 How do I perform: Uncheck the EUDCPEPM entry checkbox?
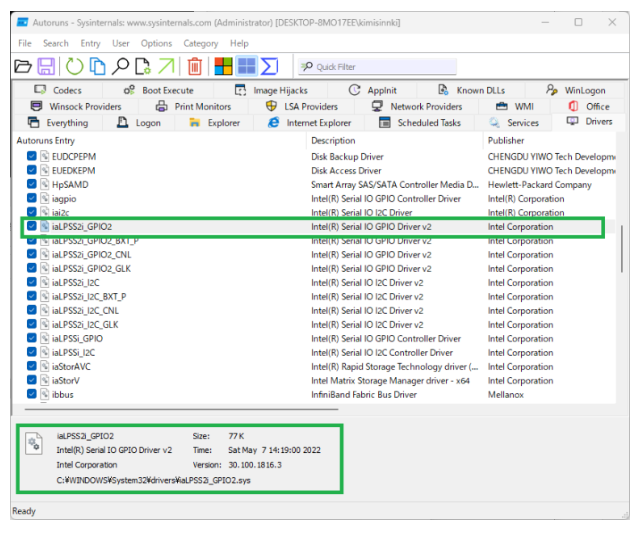click(32, 156)
